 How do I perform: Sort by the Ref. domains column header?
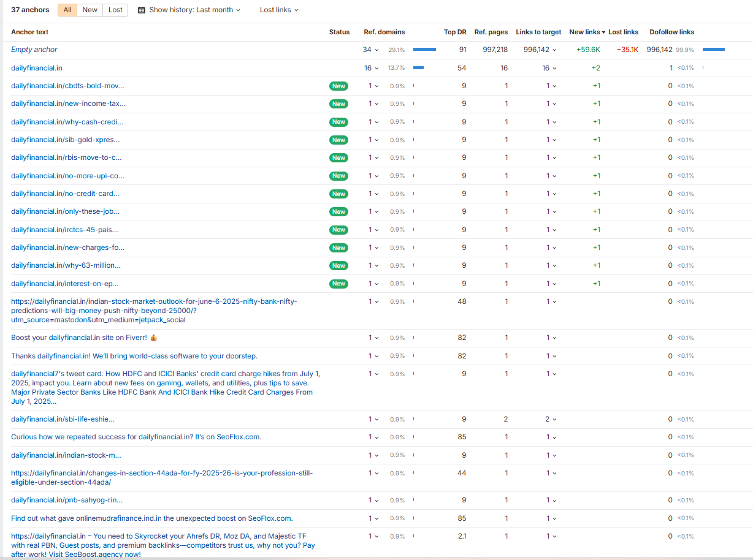pyautogui.click(x=384, y=32)
